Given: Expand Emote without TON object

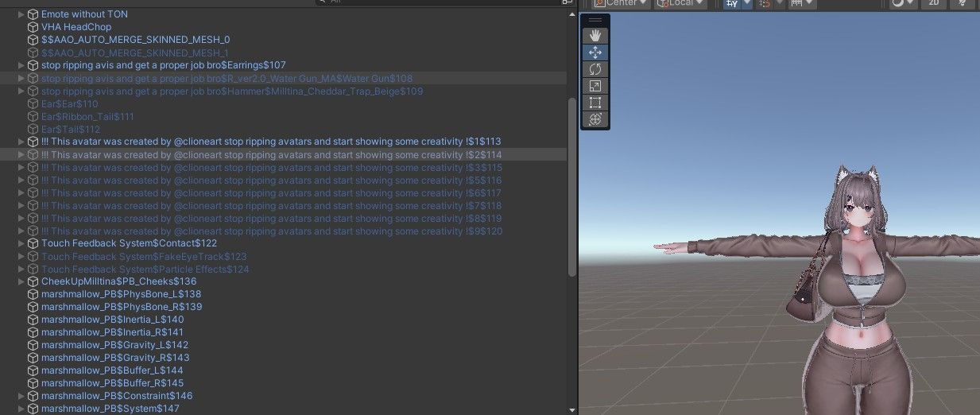Looking at the screenshot, I should pos(21,14).
